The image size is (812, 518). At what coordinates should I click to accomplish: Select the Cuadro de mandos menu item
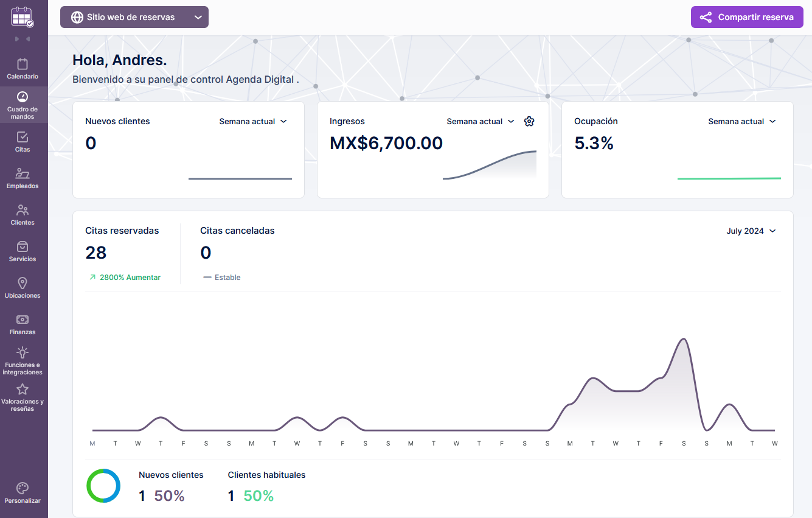pos(23,105)
